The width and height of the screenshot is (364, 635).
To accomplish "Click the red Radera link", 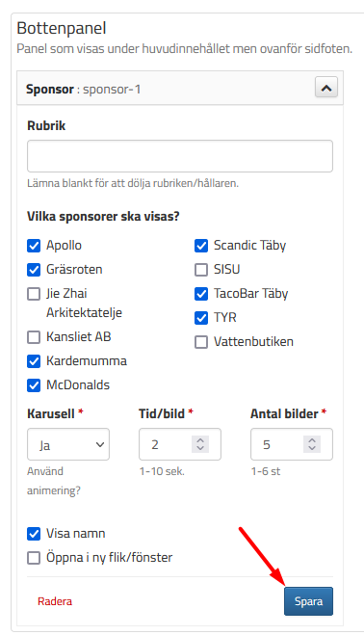I will pos(55,601).
